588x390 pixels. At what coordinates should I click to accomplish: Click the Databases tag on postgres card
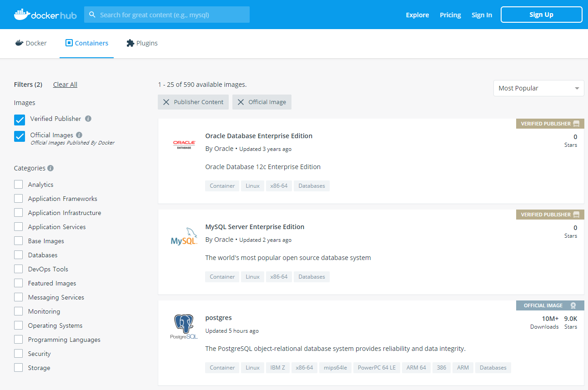[493, 368]
